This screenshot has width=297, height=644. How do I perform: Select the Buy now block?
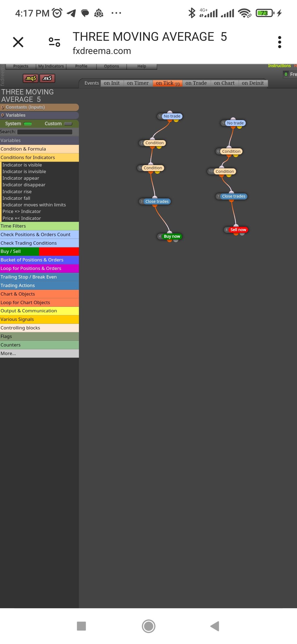(x=172, y=236)
